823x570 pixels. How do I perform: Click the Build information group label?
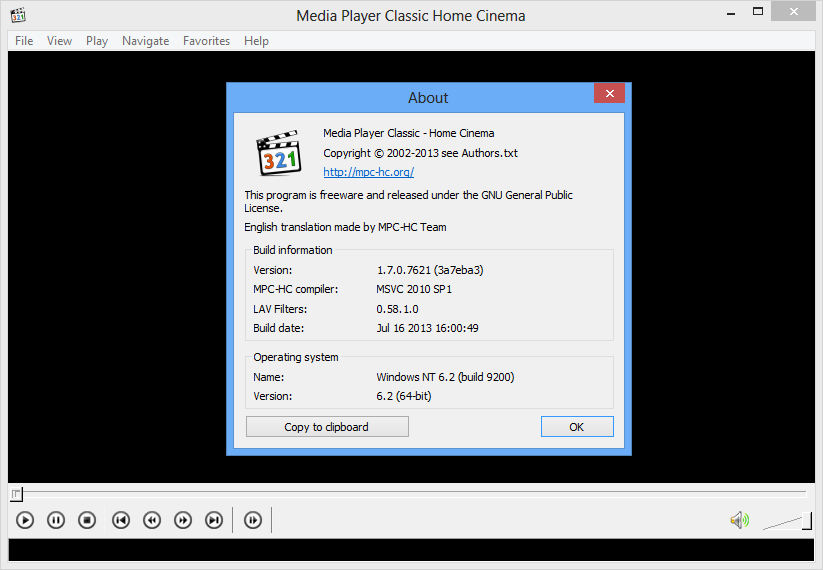(x=292, y=250)
